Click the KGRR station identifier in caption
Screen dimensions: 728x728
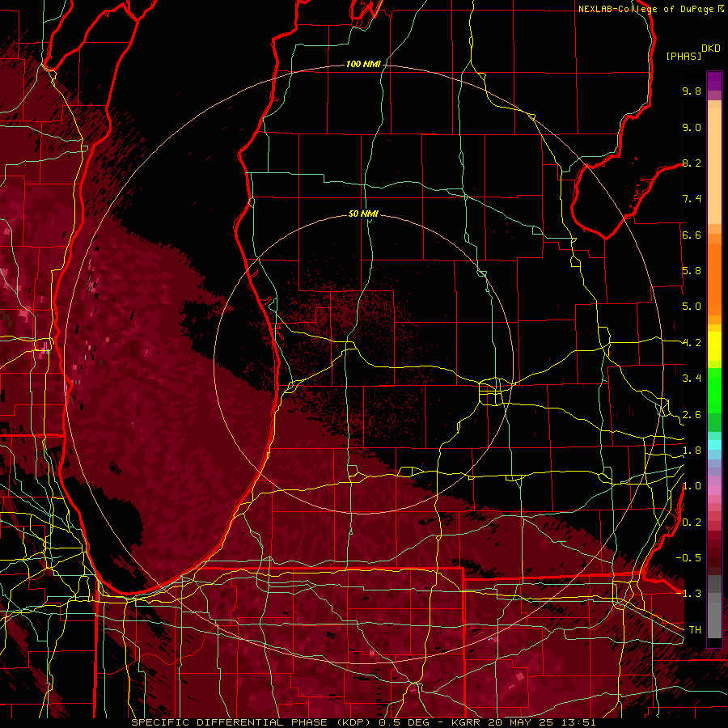467,722
